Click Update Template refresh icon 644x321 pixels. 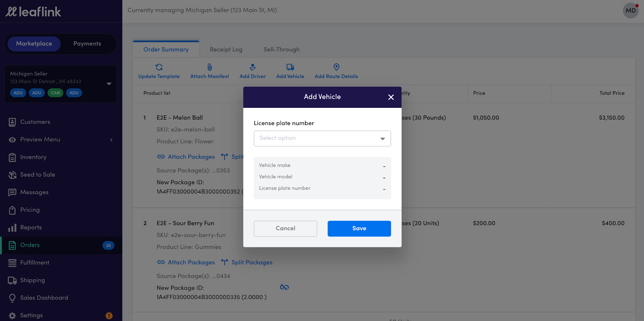click(159, 67)
